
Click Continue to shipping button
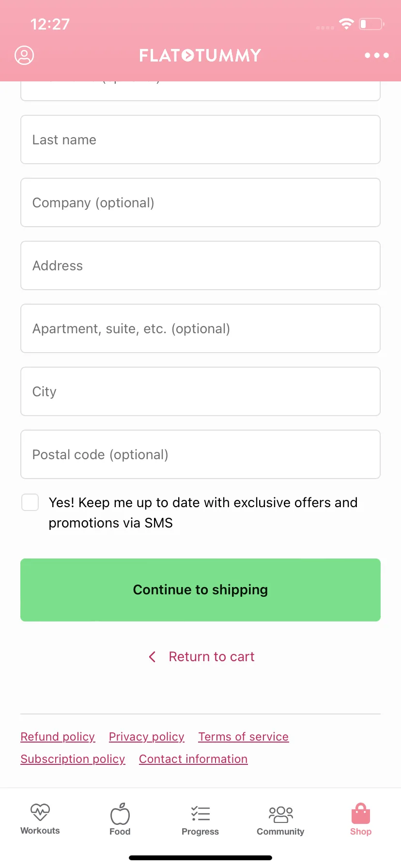(x=200, y=590)
